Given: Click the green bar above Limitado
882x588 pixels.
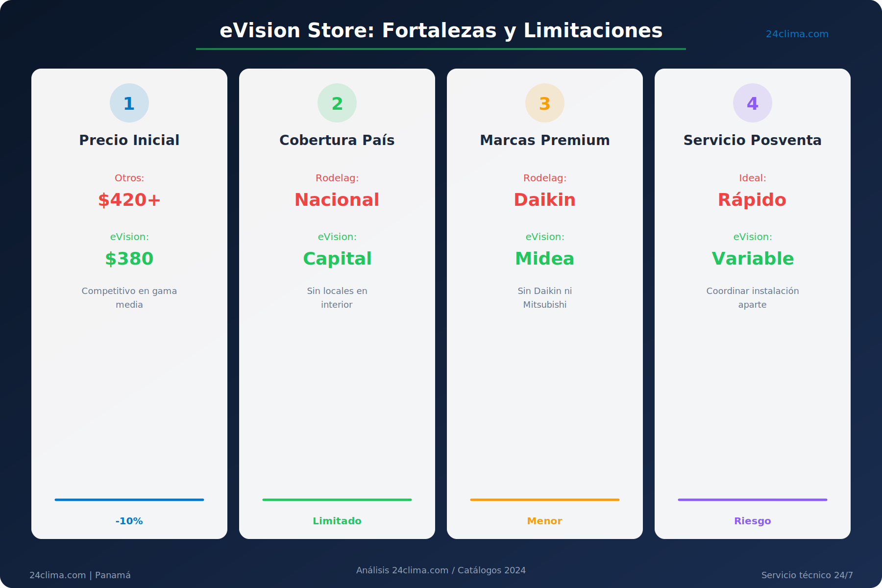Looking at the screenshot, I should click(x=337, y=500).
